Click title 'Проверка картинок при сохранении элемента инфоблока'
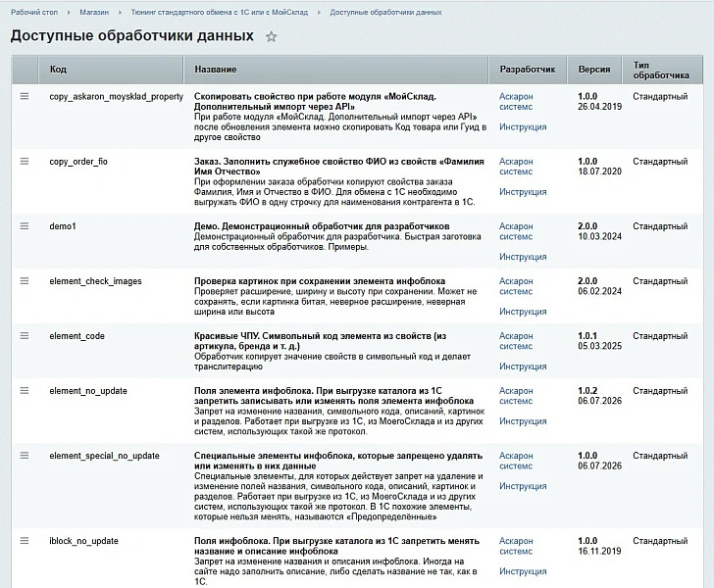The image size is (714, 588). click(x=320, y=281)
